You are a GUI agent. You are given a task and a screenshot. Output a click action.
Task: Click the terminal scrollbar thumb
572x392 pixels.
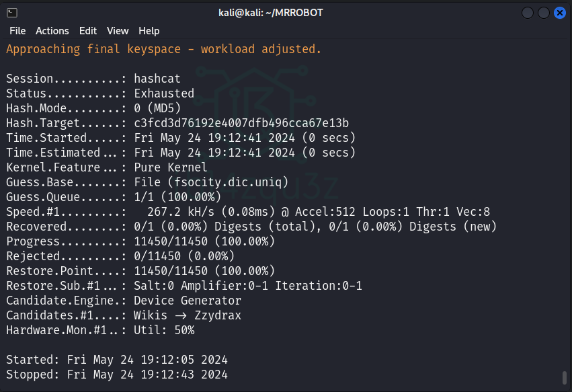(x=565, y=377)
